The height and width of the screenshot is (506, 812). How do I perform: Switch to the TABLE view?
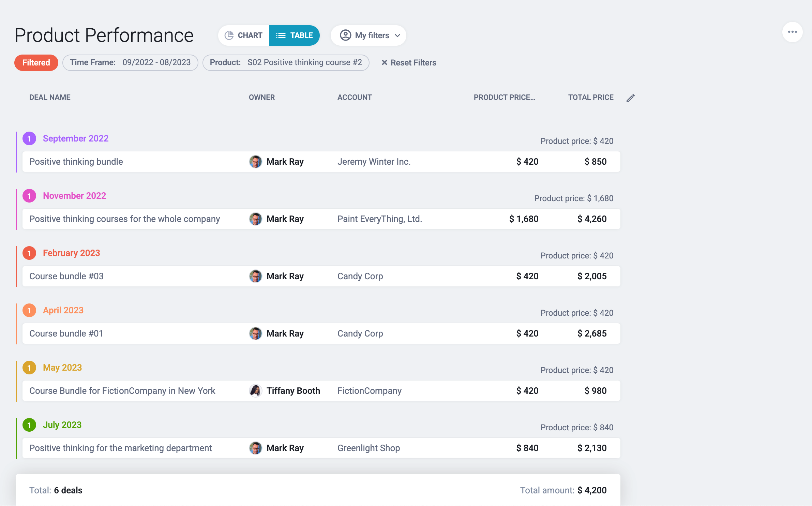click(x=295, y=35)
